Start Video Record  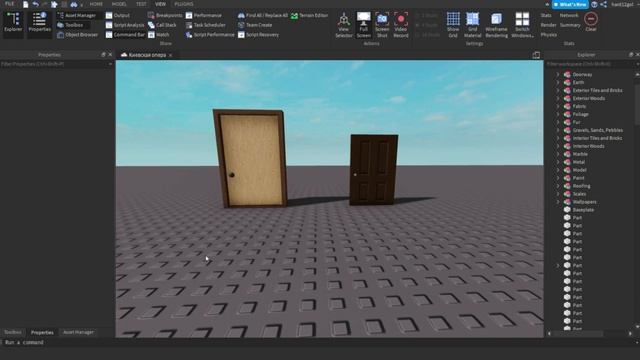point(401,25)
